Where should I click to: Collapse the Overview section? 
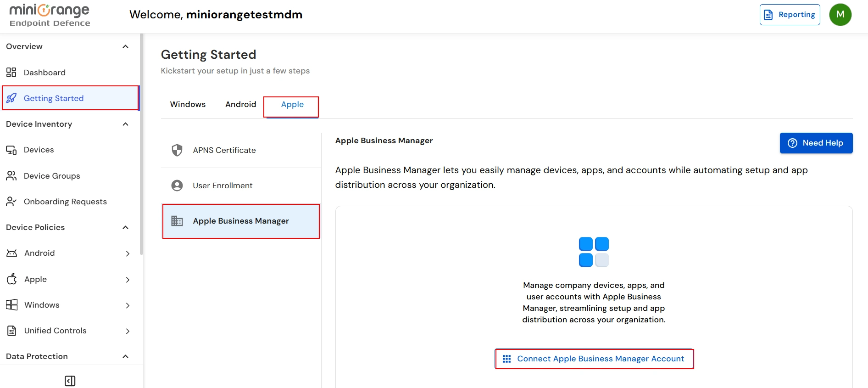pos(125,46)
